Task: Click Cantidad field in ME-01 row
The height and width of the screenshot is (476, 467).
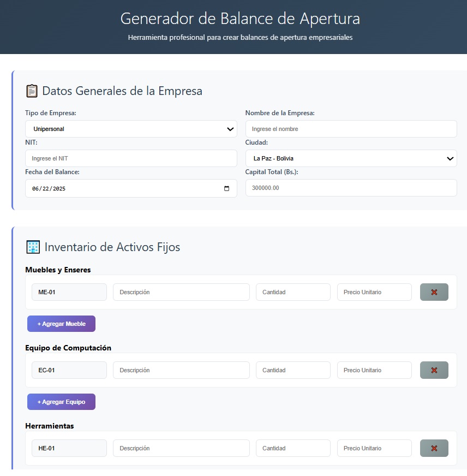Action: coord(293,292)
